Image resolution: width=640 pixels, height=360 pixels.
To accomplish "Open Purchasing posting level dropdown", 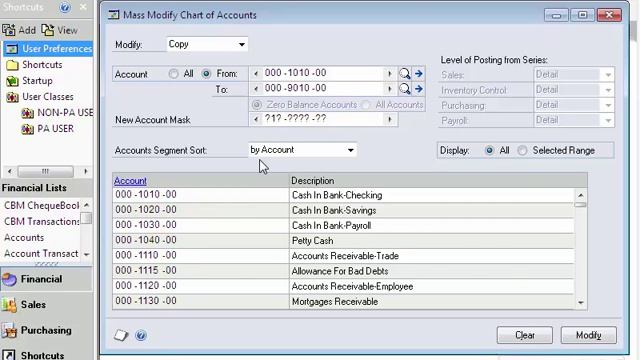I will click(x=573, y=105).
